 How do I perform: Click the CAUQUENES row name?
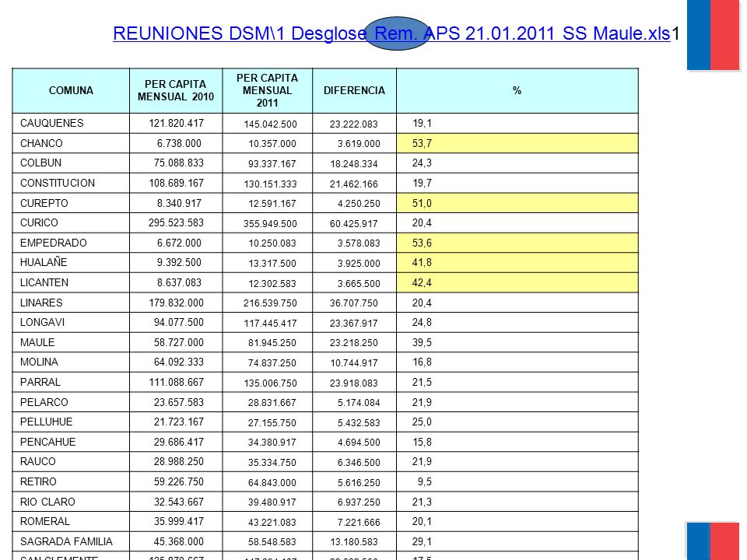pyautogui.click(x=51, y=124)
